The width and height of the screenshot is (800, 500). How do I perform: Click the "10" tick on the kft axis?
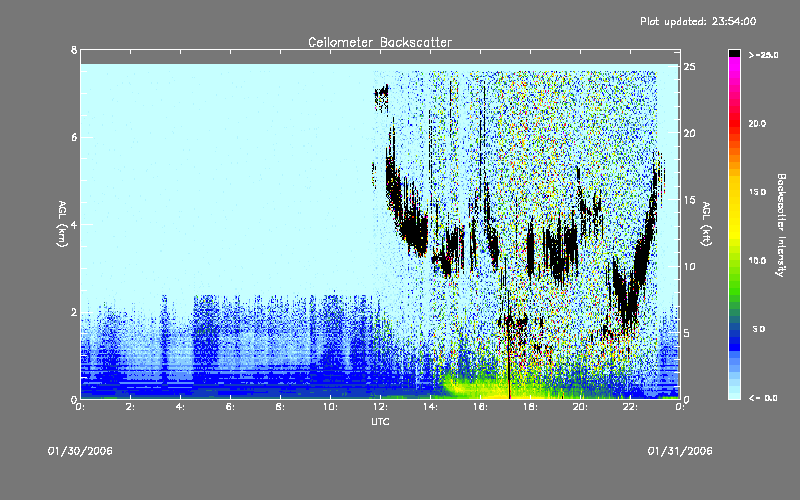689,266
